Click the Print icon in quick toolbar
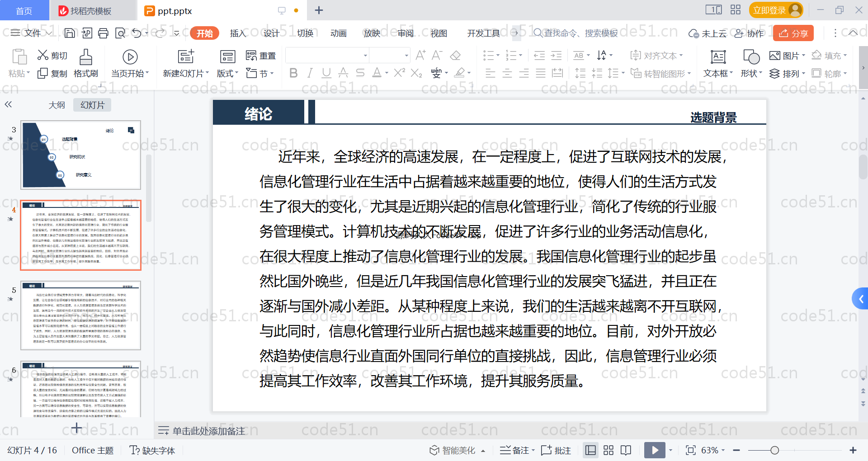 tap(104, 33)
